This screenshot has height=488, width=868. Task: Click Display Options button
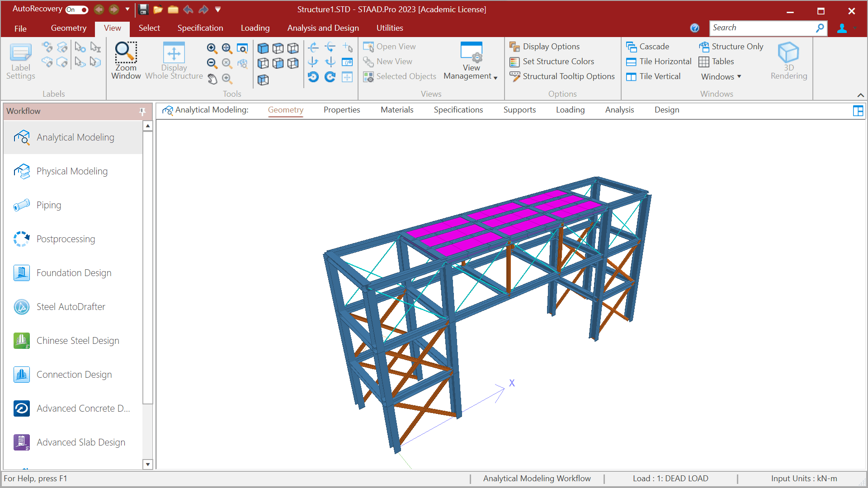click(x=545, y=47)
